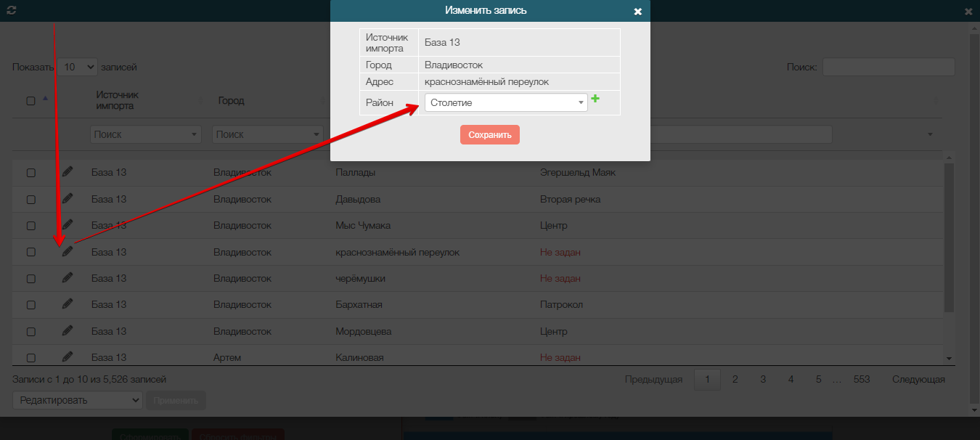Screen dimensions: 980x440
Task: Click the close X at top right of page
Action: (x=968, y=12)
